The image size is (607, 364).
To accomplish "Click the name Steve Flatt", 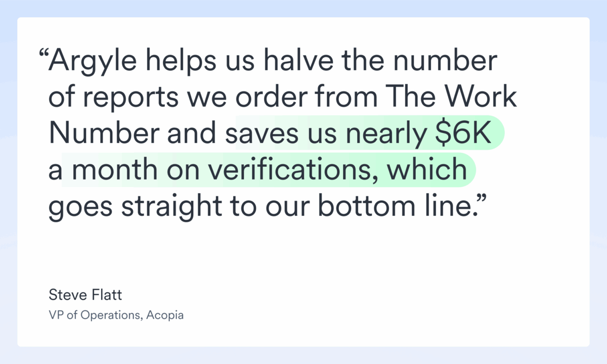I will pyautogui.click(x=85, y=295).
